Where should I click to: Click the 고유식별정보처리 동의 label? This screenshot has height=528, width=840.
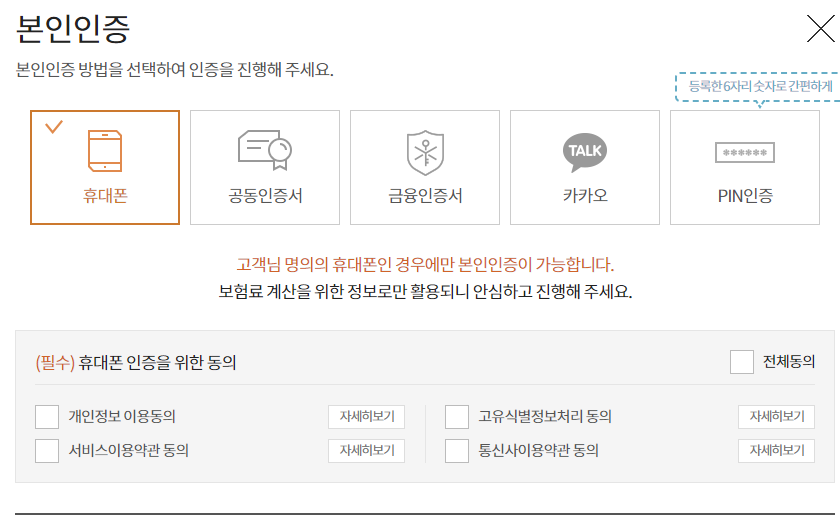[x=545, y=417]
